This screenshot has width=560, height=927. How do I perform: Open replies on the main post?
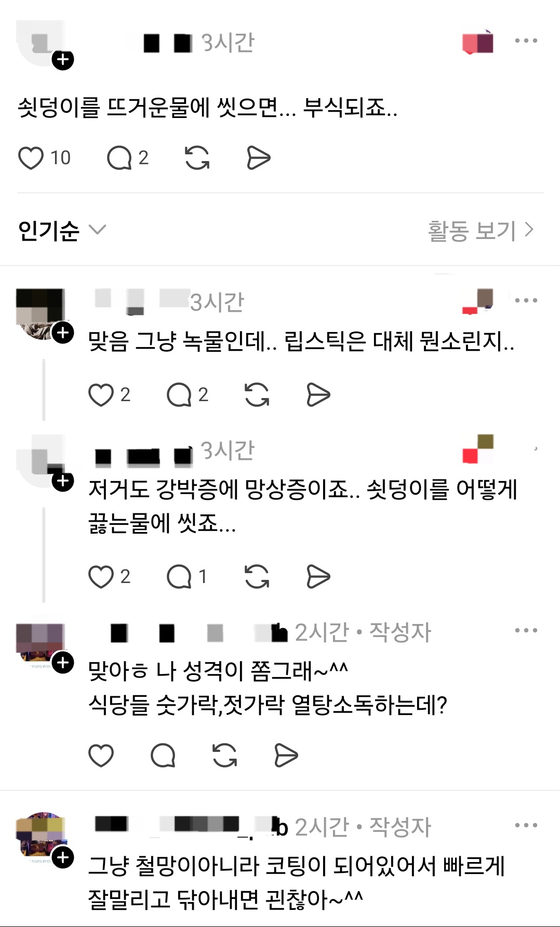[x=119, y=158]
